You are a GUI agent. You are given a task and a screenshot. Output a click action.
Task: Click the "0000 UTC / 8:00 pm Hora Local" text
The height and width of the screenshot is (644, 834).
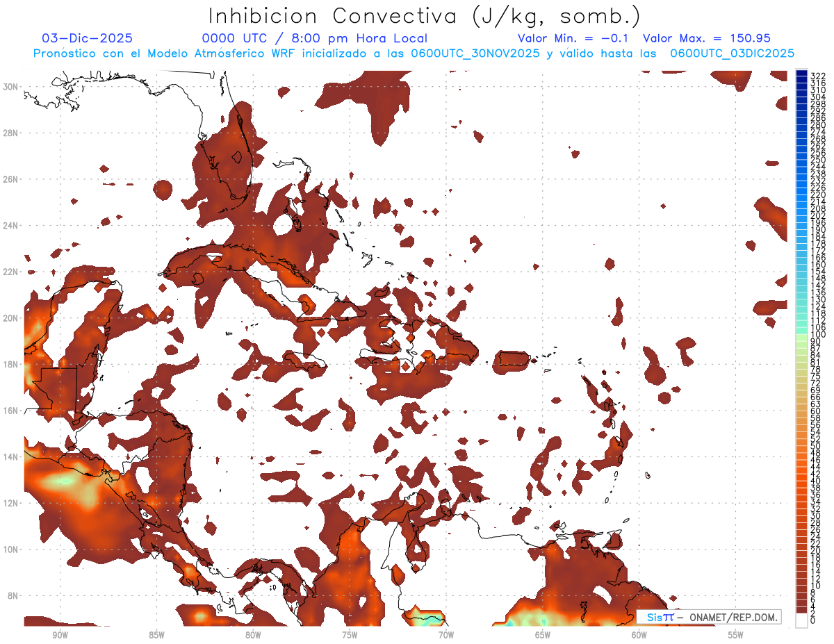pos(315,39)
